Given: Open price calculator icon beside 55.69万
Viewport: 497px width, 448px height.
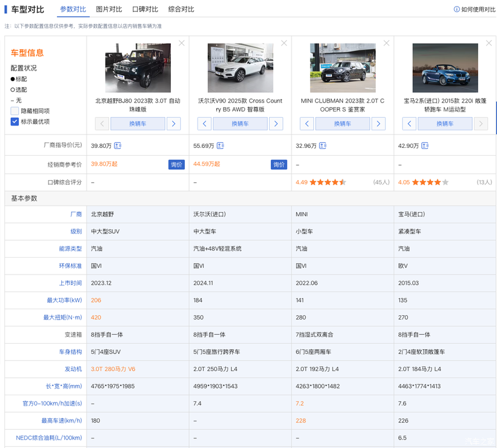Looking at the screenshot, I should pyautogui.click(x=221, y=146).
